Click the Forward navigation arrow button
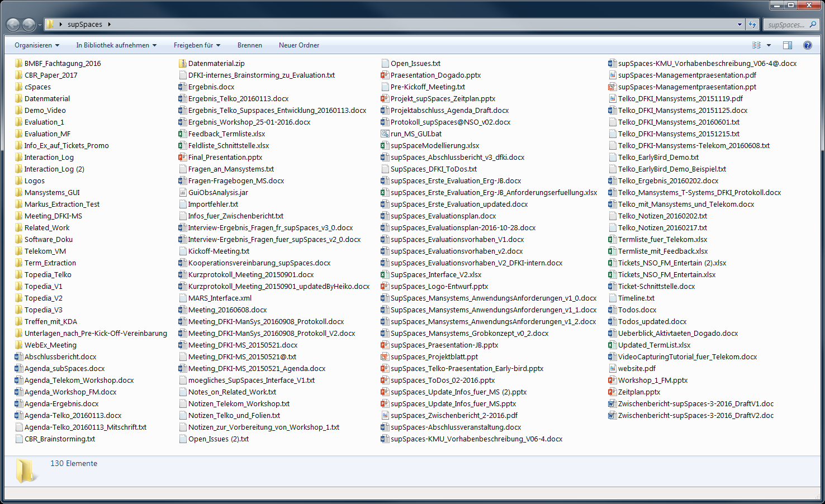This screenshot has height=504, width=825. pyautogui.click(x=29, y=25)
